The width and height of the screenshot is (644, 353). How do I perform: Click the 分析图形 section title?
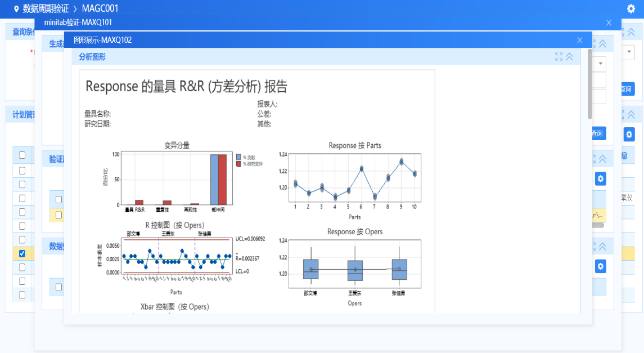point(92,57)
